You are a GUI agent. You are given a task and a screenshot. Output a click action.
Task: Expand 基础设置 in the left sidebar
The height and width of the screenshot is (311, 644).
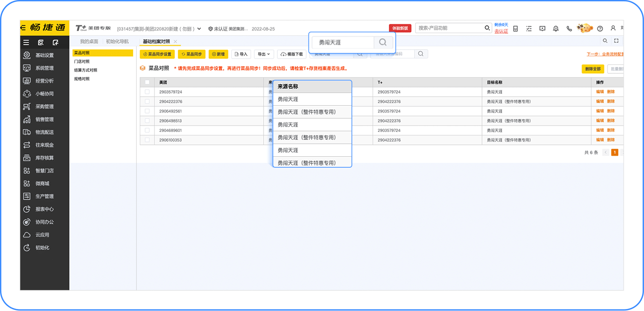(44, 55)
